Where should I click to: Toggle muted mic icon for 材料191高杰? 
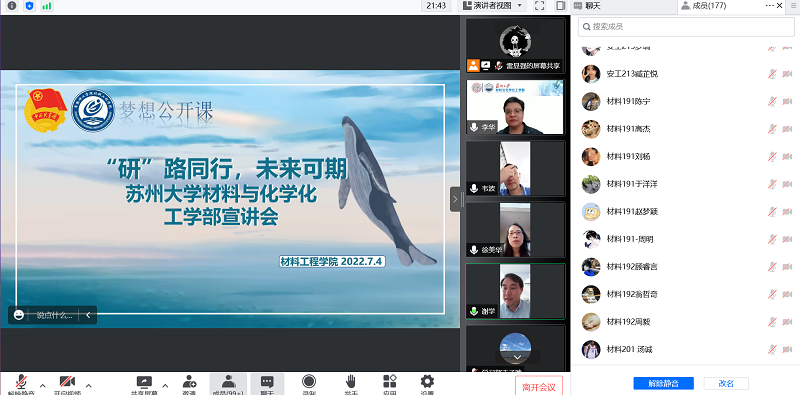pyautogui.click(x=772, y=129)
